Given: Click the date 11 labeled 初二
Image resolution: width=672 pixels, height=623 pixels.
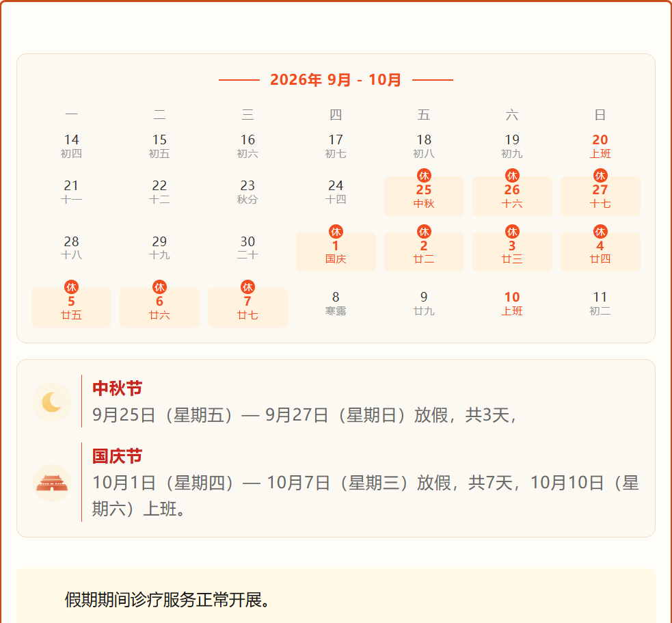Looking at the screenshot, I should (x=600, y=304).
